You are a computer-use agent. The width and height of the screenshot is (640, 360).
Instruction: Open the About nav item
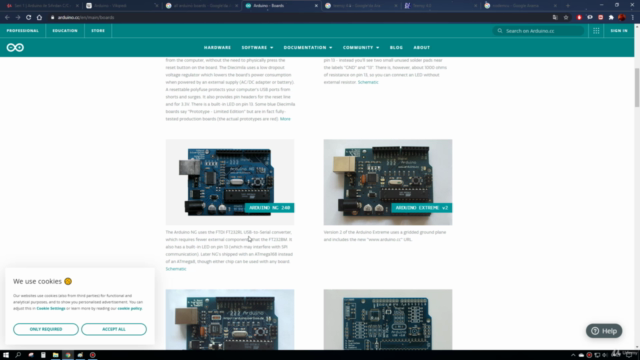pyautogui.click(x=421, y=48)
